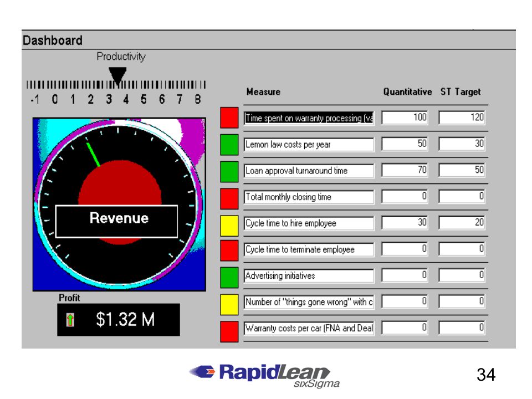Click the slide page number 34
Viewport: 532px width, 399px height.
486,375
